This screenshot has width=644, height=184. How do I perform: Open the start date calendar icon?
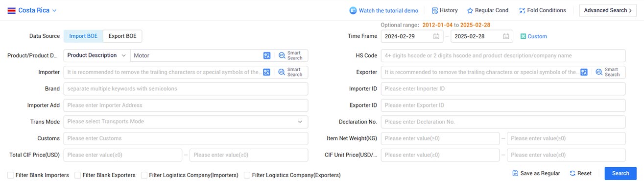(436, 36)
